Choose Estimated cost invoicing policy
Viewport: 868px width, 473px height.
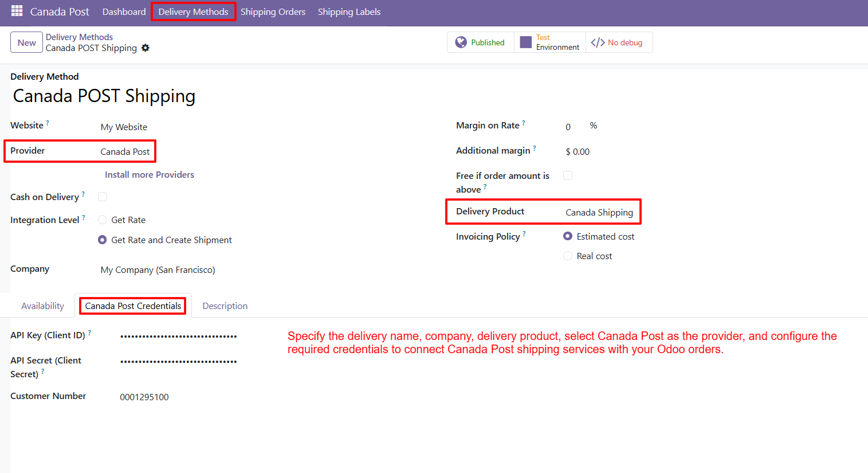568,236
